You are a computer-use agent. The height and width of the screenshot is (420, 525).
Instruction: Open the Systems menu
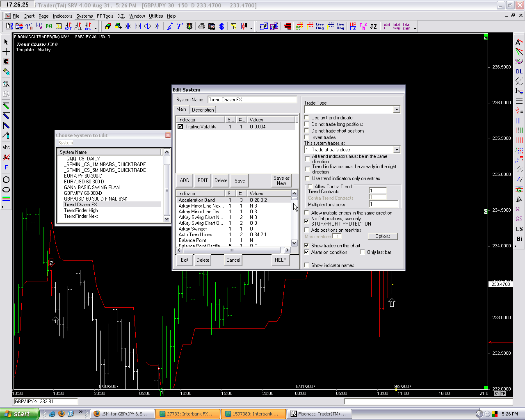coord(84,16)
